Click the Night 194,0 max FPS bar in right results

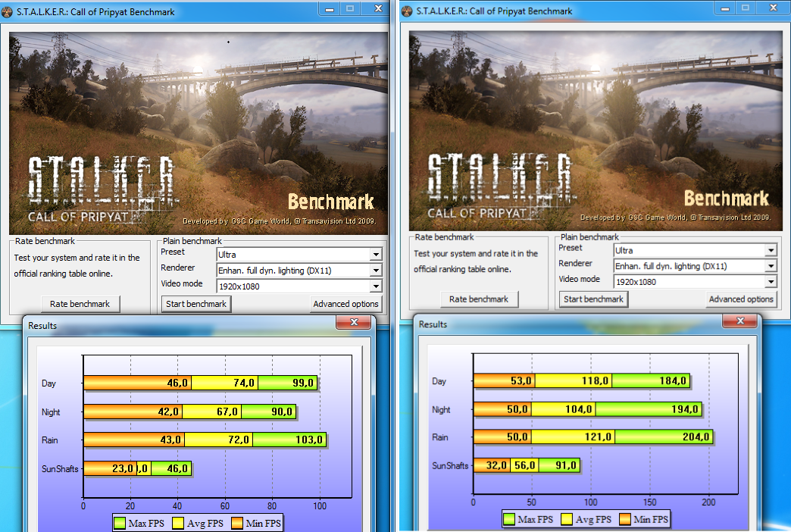(x=649, y=408)
